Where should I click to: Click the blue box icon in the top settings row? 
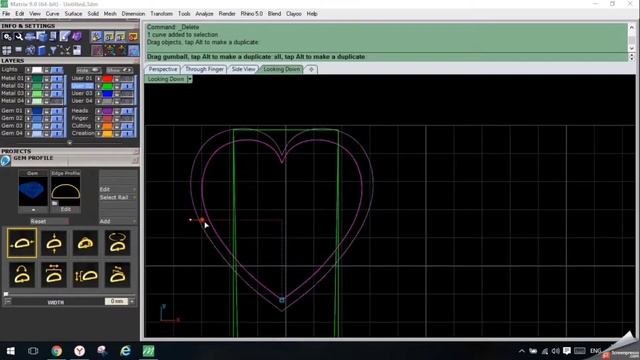pos(42,37)
